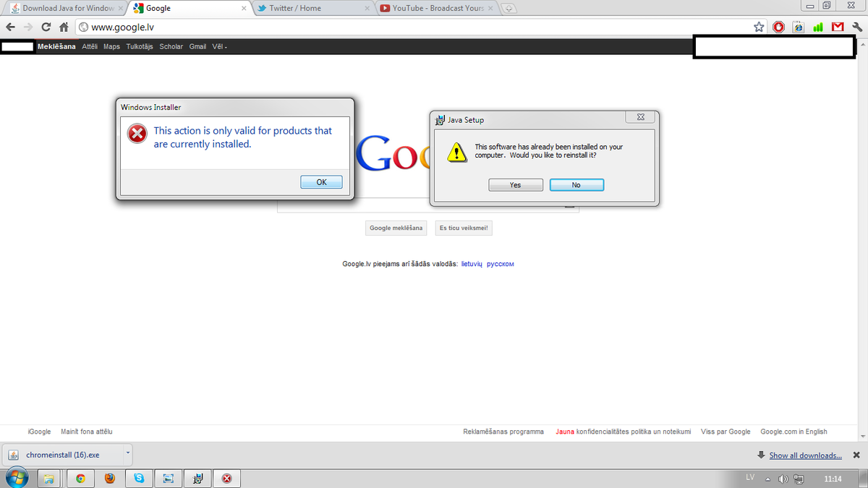Click Mainīt fona attēlu link
This screenshot has width=868, height=488.
(x=87, y=432)
